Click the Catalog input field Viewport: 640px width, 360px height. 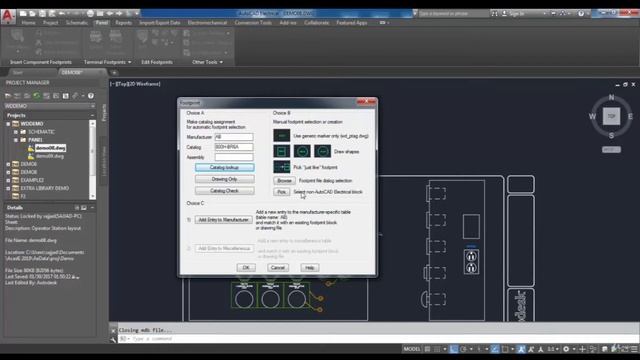[234, 147]
